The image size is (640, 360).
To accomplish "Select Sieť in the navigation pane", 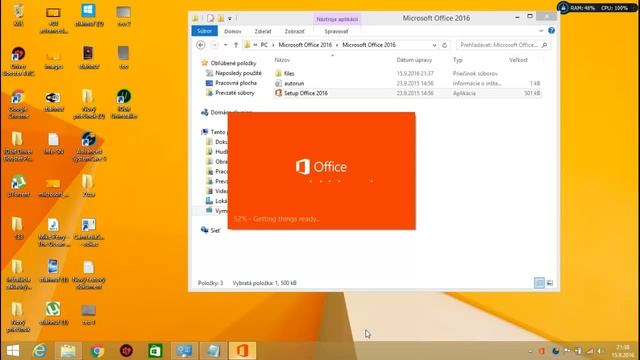I will pyautogui.click(x=215, y=231).
